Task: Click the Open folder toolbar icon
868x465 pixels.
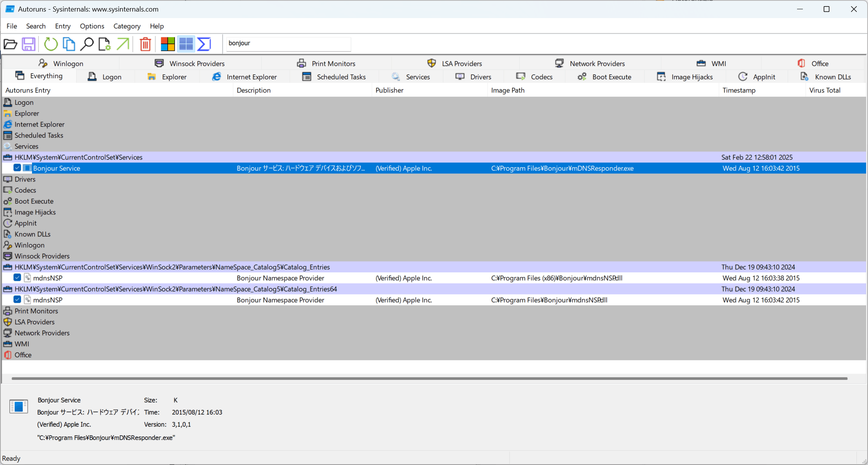Action: coord(10,44)
